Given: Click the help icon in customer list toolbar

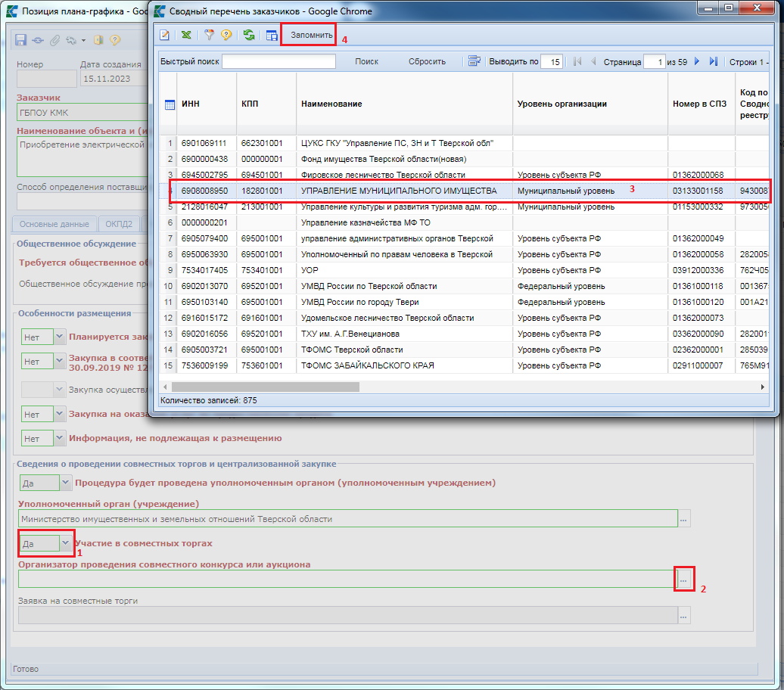Looking at the screenshot, I should pyautogui.click(x=226, y=36).
